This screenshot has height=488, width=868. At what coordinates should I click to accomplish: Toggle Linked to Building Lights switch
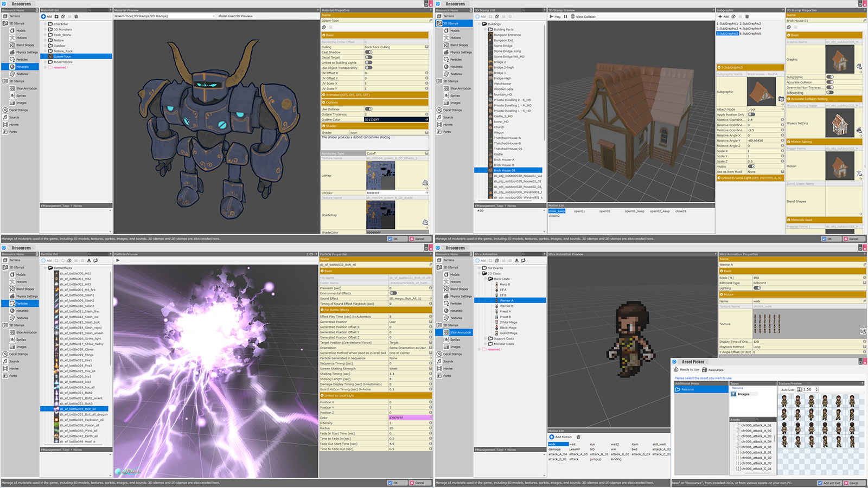tap(369, 62)
